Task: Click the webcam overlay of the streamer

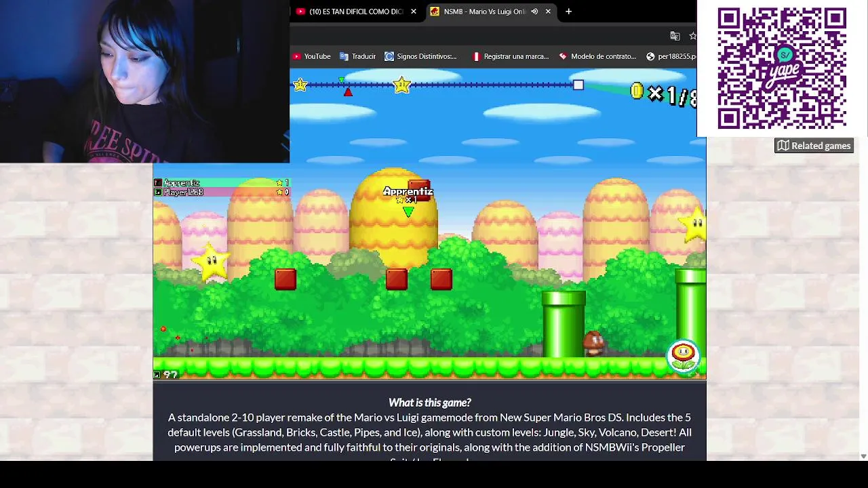Action: [144, 81]
